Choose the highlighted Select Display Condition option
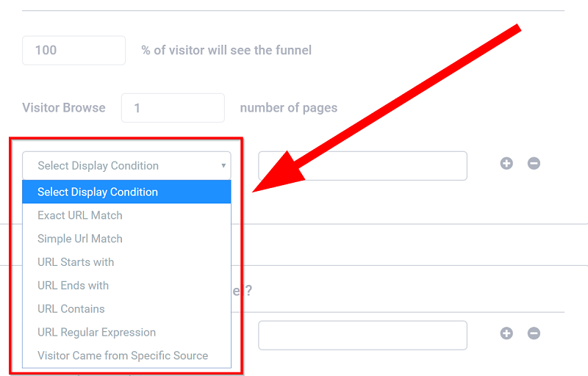The height and width of the screenshot is (376, 588). click(x=126, y=192)
